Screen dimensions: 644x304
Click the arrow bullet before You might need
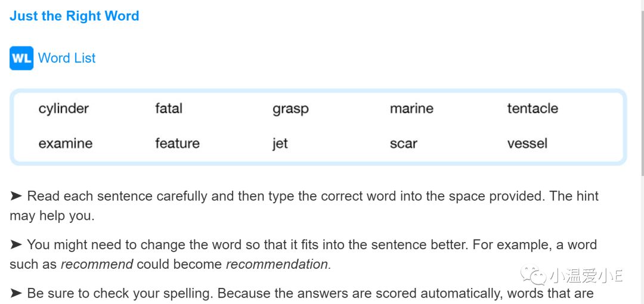pyautogui.click(x=16, y=244)
